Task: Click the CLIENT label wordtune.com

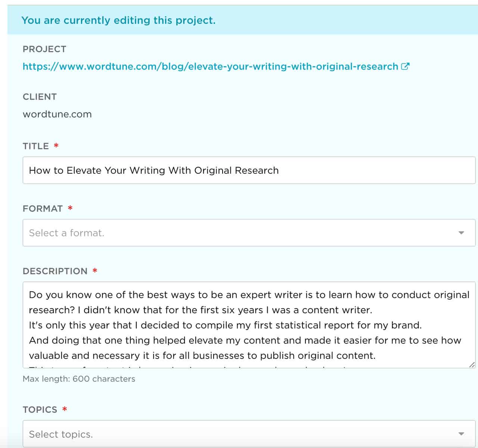Action: coord(57,114)
